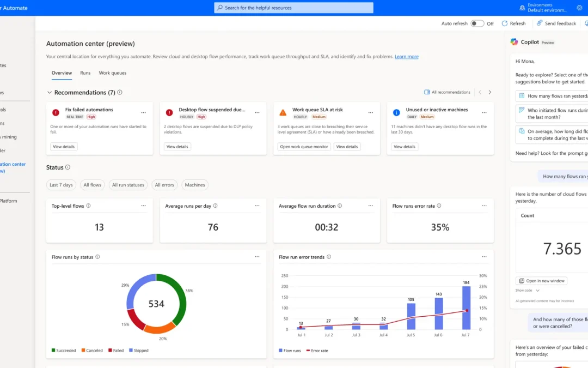The height and width of the screenshot is (368, 588).
Task: Toggle Skipped legend entry
Action: click(x=139, y=351)
